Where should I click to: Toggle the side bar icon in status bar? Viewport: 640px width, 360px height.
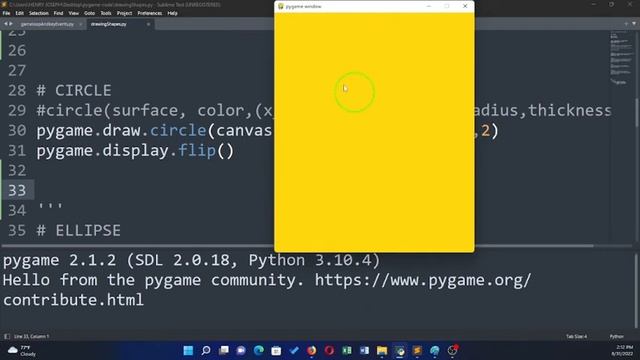pos(7,336)
